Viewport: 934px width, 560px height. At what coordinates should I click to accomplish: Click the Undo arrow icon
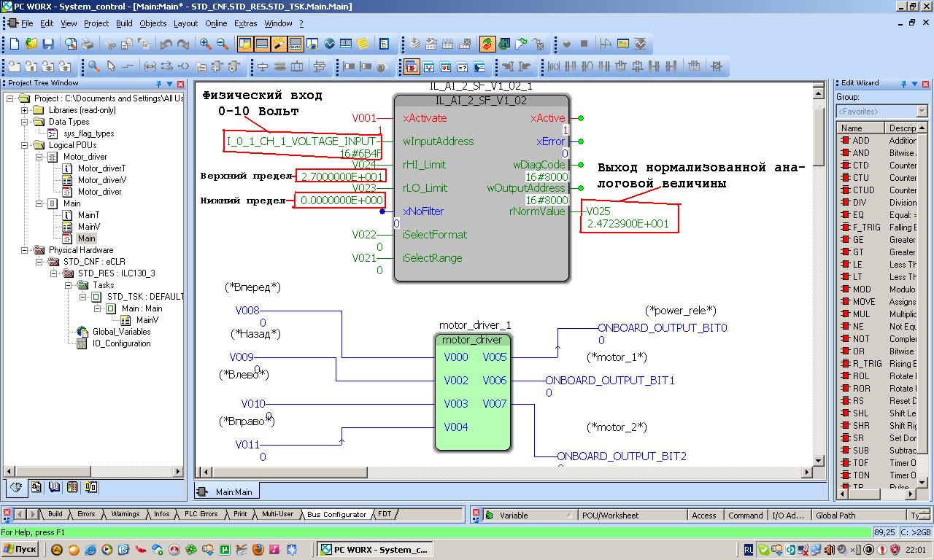(166, 44)
